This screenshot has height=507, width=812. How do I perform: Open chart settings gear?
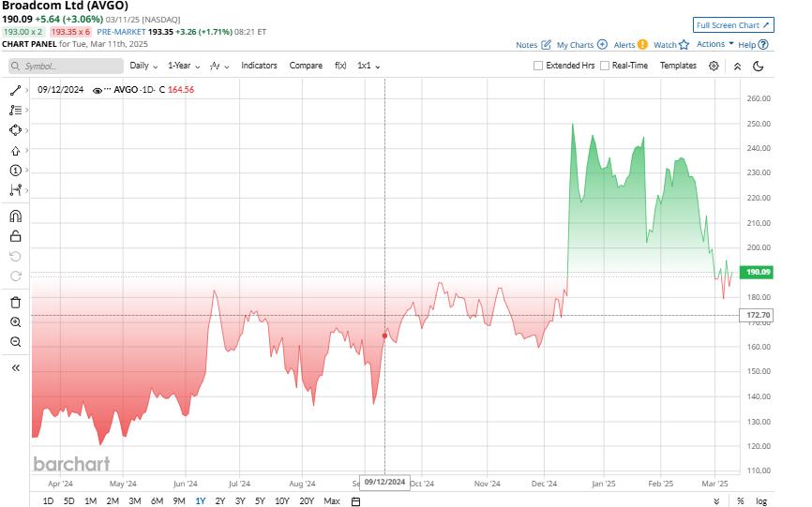[714, 66]
